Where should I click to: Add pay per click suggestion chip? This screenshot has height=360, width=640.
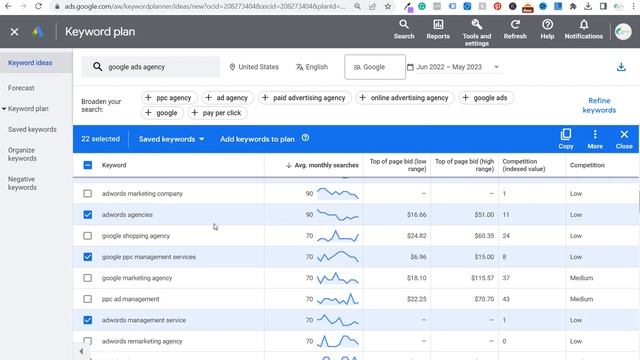pos(217,113)
